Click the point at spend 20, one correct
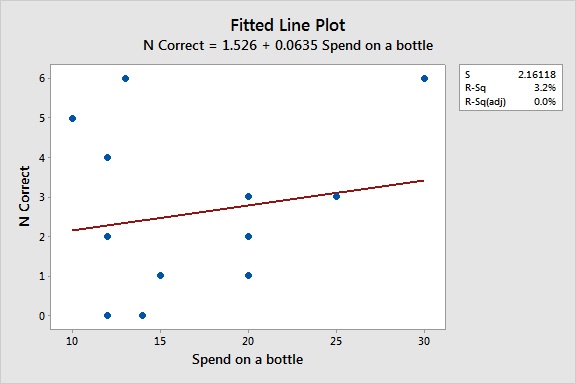Screen dimensions: 576x384 (x=248, y=276)
